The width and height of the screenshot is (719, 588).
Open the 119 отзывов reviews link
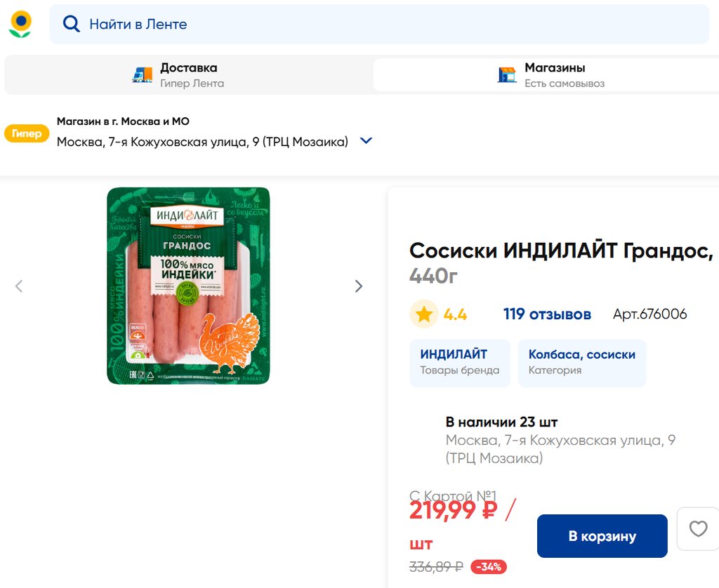pos(547,314)
